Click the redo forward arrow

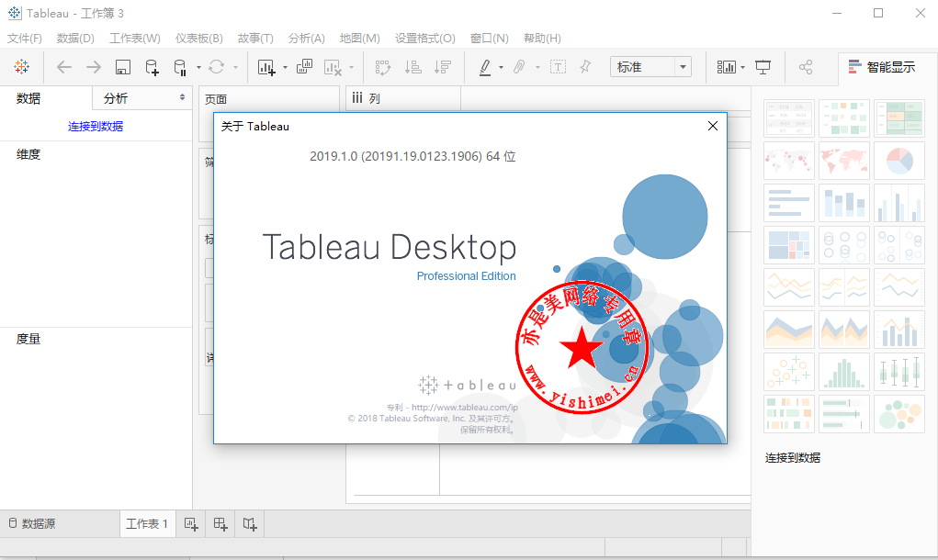(x=94, y=67)
